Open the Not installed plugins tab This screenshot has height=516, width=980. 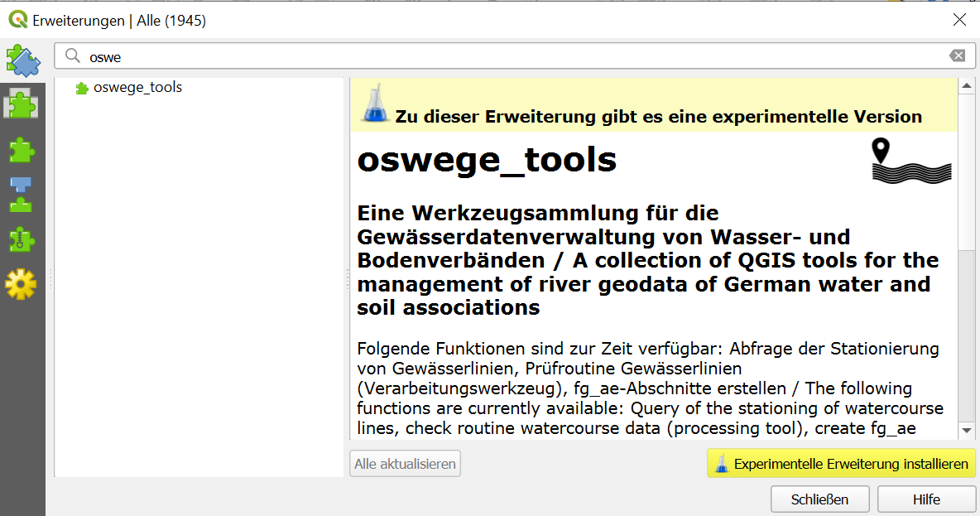point(22,150)
